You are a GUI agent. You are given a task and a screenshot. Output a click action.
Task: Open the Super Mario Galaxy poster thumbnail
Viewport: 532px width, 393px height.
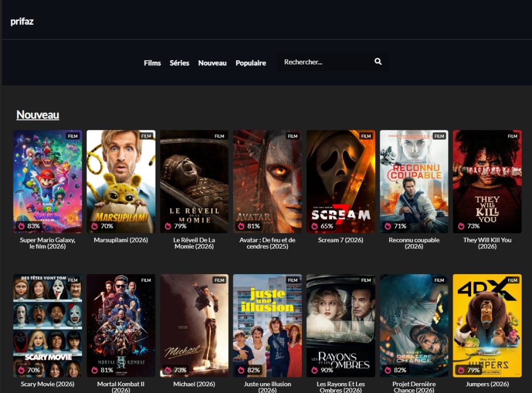click(47, 181)
